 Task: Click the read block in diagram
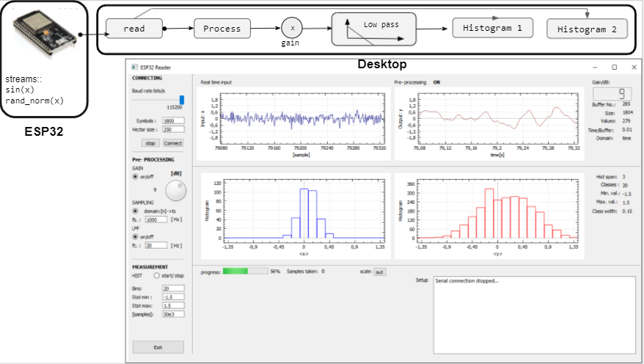tap(134, 29)
